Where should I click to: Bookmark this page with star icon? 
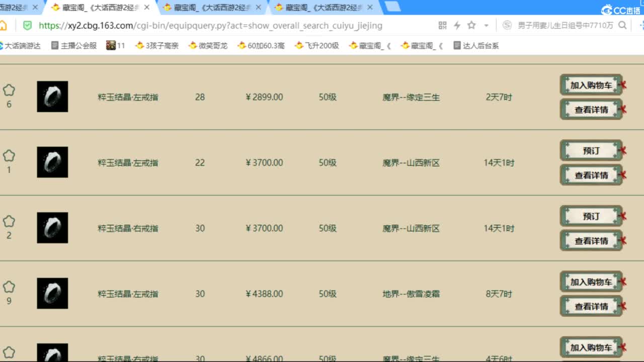pos(471,25)
